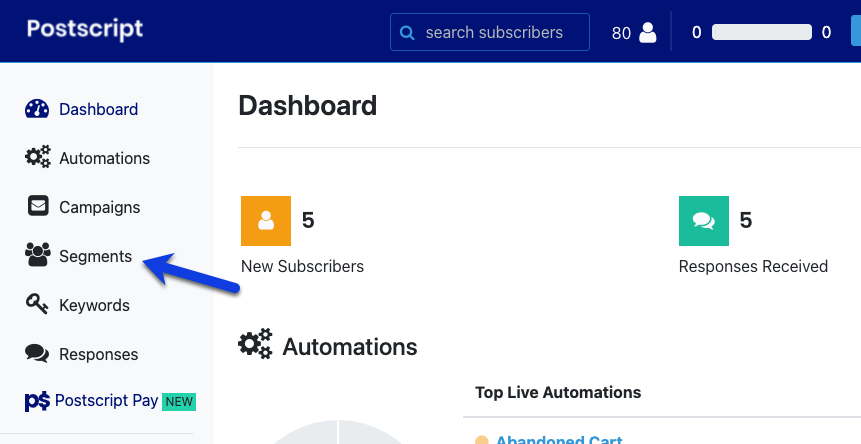
Task: Click the Responses Received label
Action: click(753, 266)
